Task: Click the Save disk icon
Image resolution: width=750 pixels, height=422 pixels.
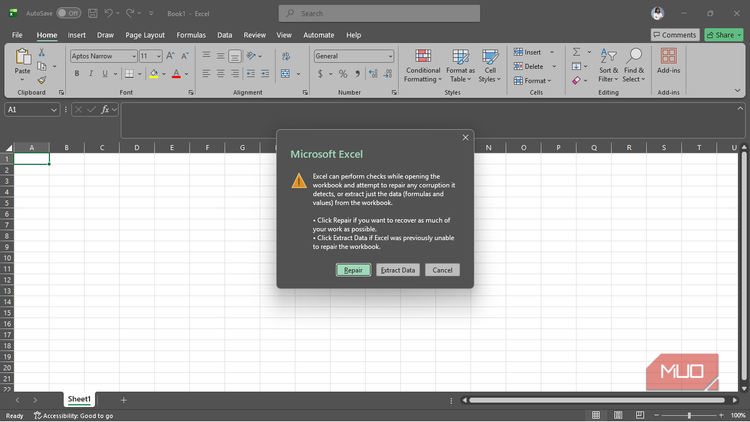Action: (x=93, y=13)
